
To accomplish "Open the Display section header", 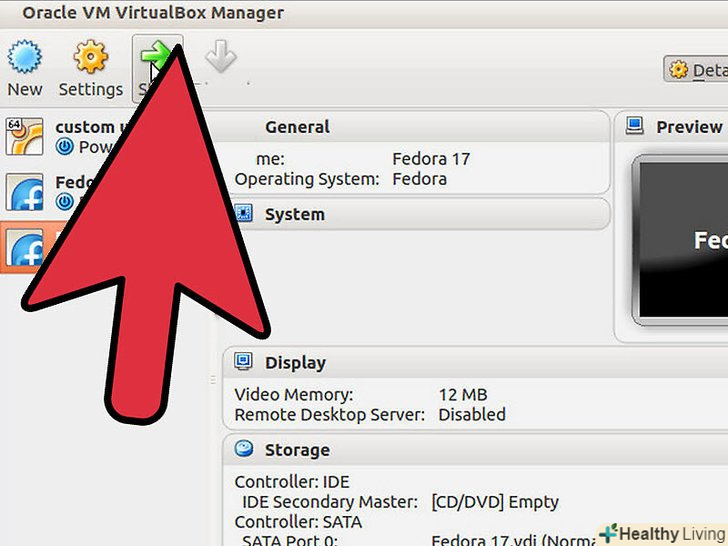I will [295, 363].
